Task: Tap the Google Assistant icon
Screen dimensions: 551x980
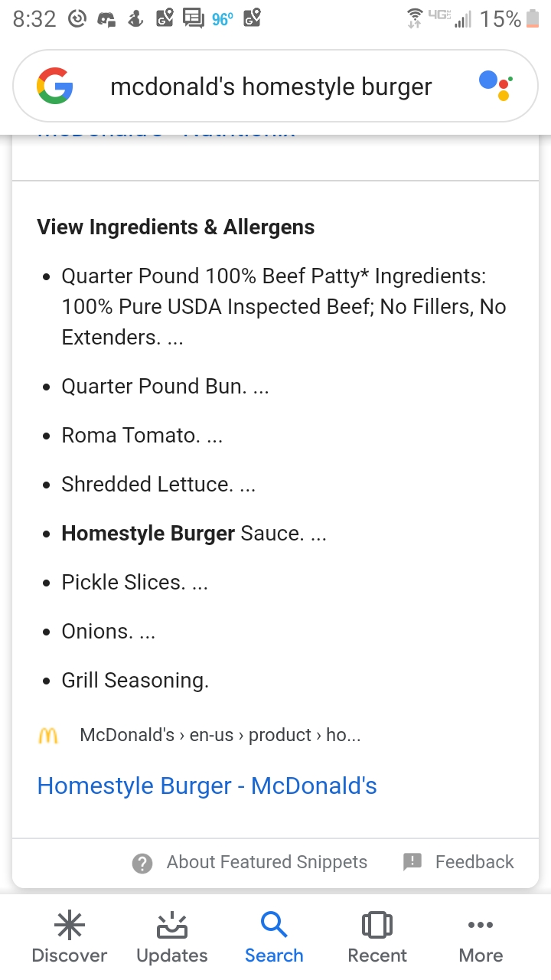Action: (496, 86)
